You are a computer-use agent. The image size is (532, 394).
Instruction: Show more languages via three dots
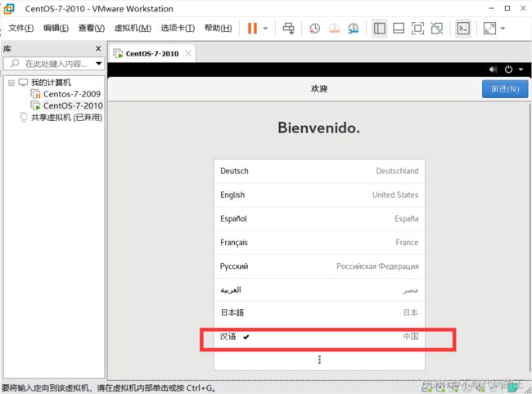(319, 360)
